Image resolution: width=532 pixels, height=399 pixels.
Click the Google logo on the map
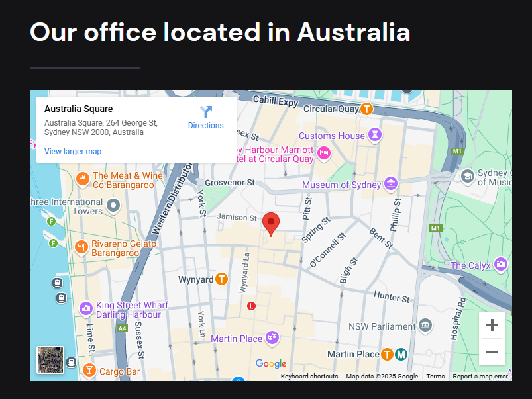tap(271, 363)
